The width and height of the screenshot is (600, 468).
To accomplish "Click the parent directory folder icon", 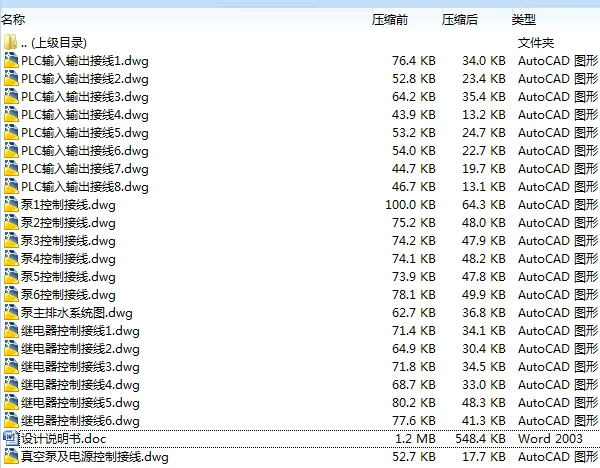I will (11, 42).
